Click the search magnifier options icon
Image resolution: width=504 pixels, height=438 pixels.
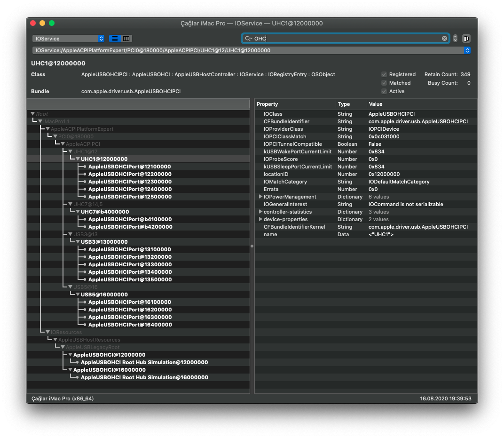[248, 39]
